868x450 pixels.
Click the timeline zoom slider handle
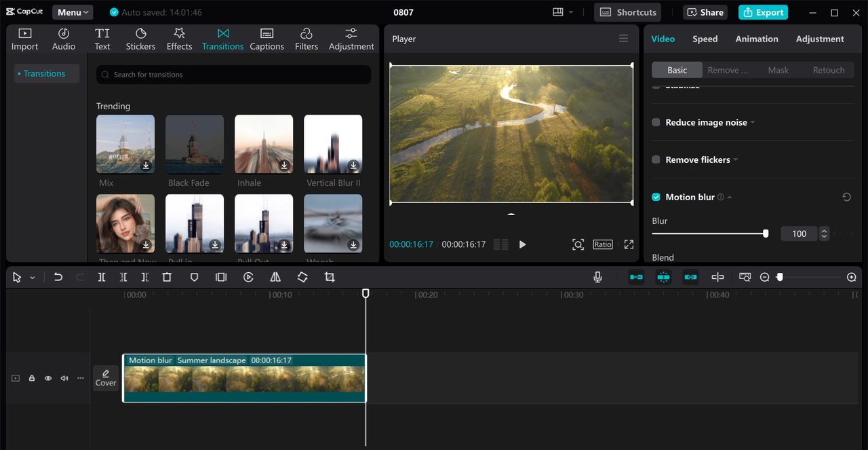coord(780,277)
